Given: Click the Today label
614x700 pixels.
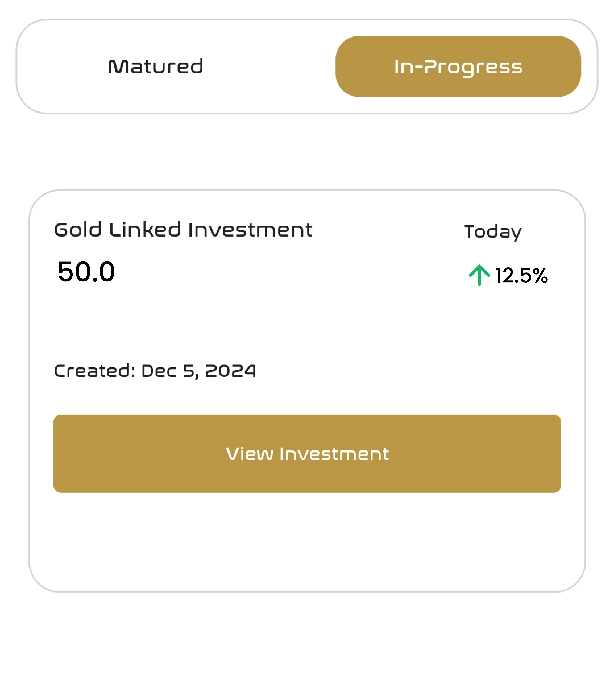Looking at the screenshot, I should 493,232.
